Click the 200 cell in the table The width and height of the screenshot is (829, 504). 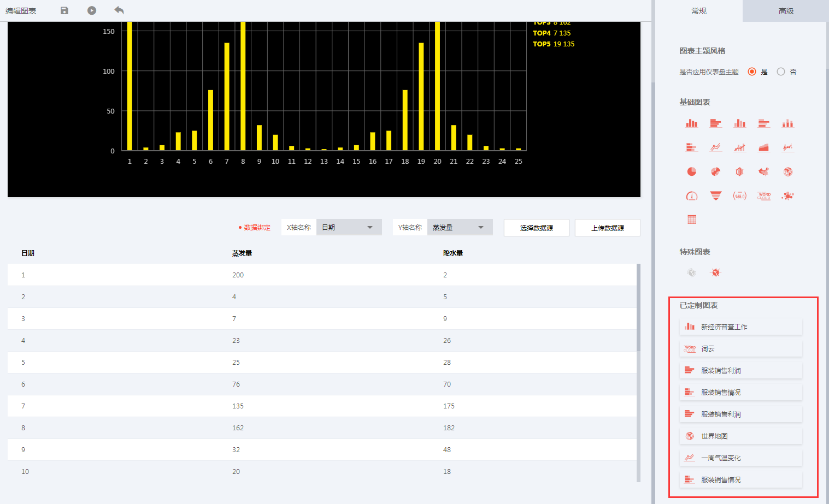pos(238,275)
